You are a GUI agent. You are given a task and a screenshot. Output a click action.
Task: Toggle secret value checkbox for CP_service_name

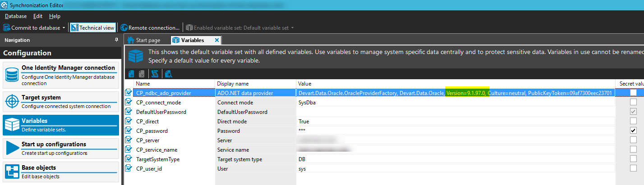[634, 149]
